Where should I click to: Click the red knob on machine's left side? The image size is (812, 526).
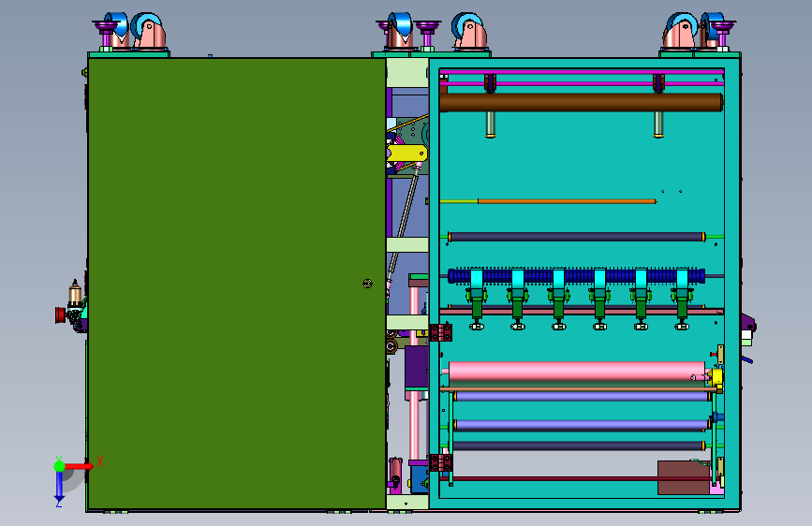(x=61, y=314)
